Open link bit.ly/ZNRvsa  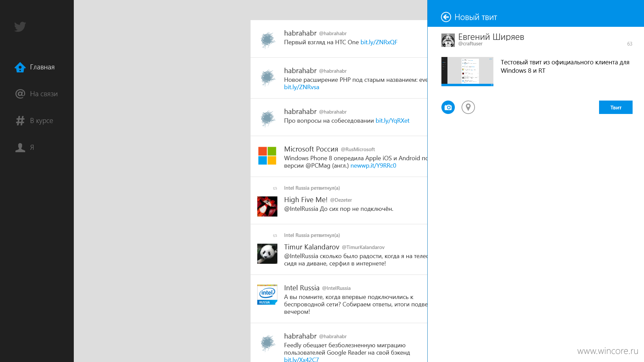(x=302, y=87)
